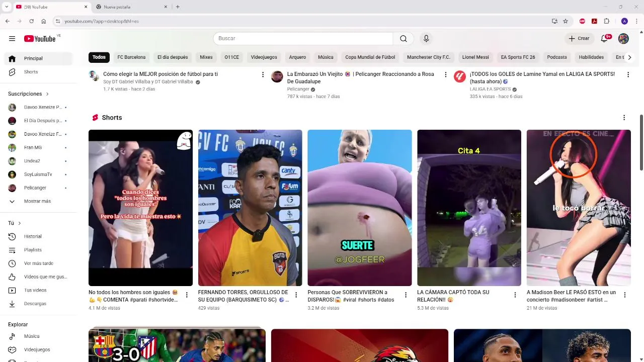Open menu for TODOS los GOLES video
This screenshot has height=362, width=644.
(628, 74)
